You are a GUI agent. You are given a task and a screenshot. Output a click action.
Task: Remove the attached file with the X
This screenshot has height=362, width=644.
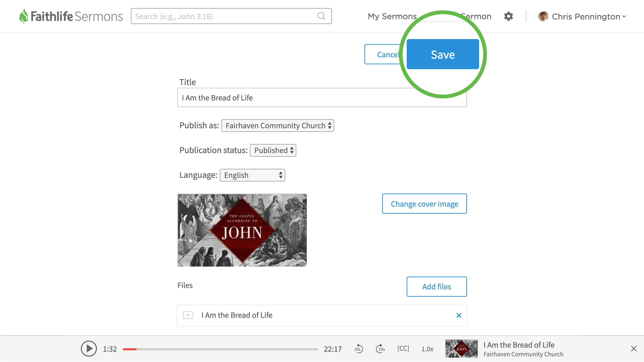(459, 316)
